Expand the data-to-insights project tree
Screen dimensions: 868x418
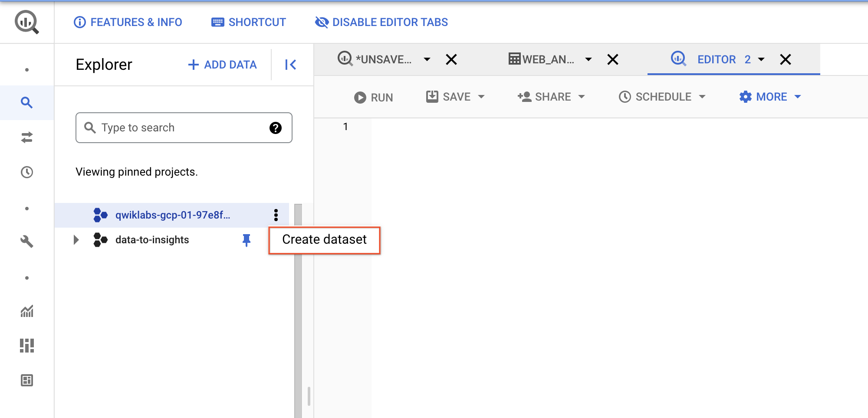[x=76, y=240]
